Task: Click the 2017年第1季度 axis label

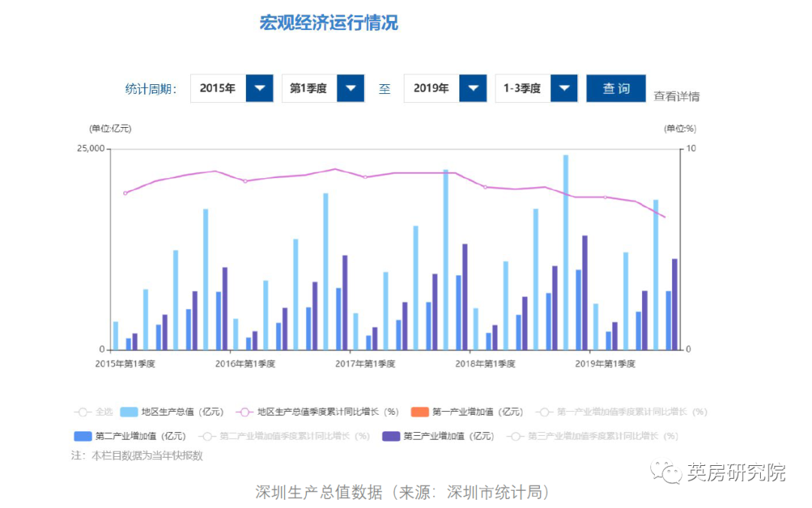Action: [x=365, y=364]
